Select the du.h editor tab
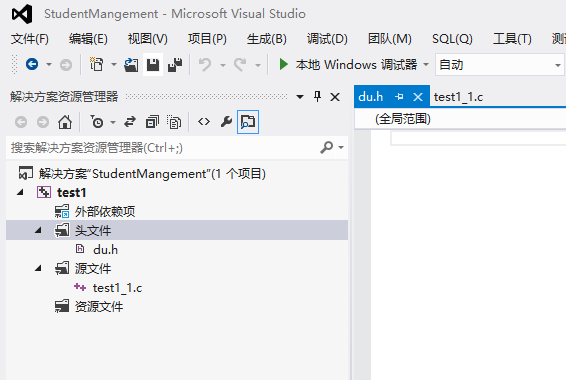566x380 pixels. pos(371,97)
